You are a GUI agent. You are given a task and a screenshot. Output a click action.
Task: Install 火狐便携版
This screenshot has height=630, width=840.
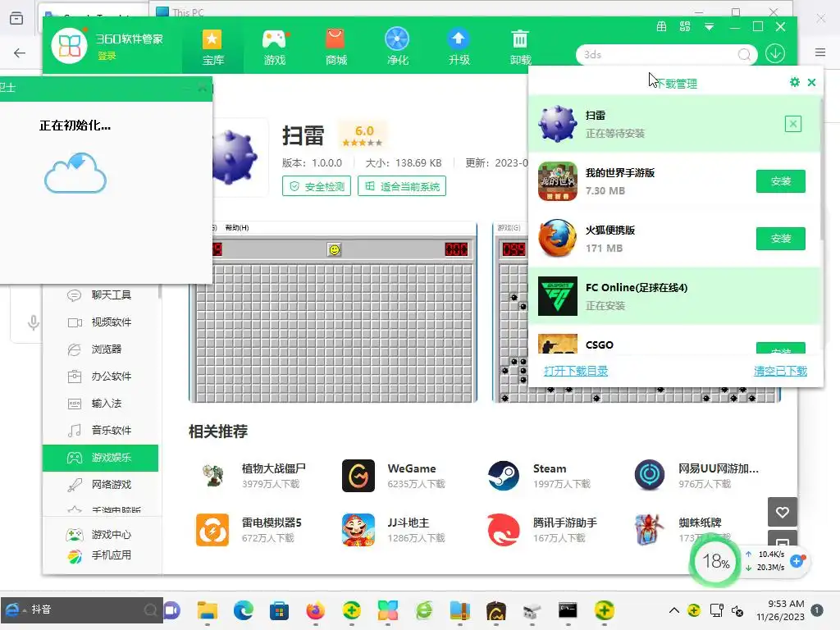[x=781, y=239]
